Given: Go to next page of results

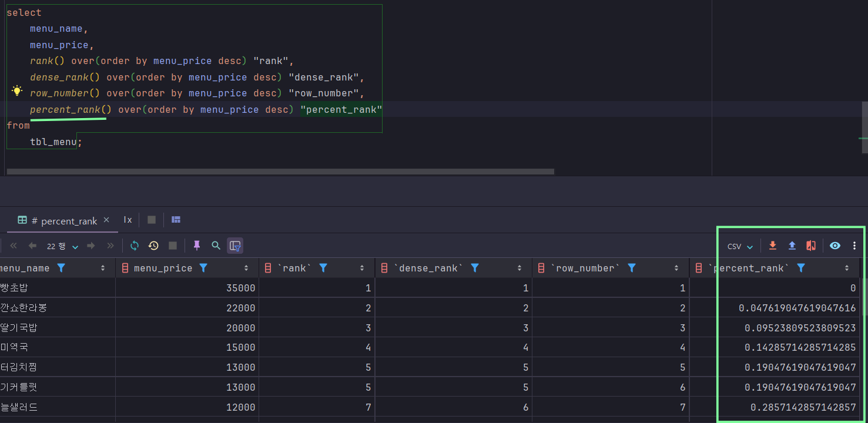Looking at the screenshot, I should 91,246.
